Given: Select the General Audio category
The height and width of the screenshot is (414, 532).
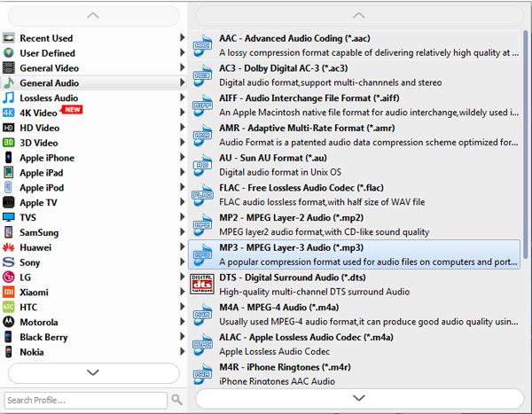Looking at the screenshot, I should coord(93,82).
